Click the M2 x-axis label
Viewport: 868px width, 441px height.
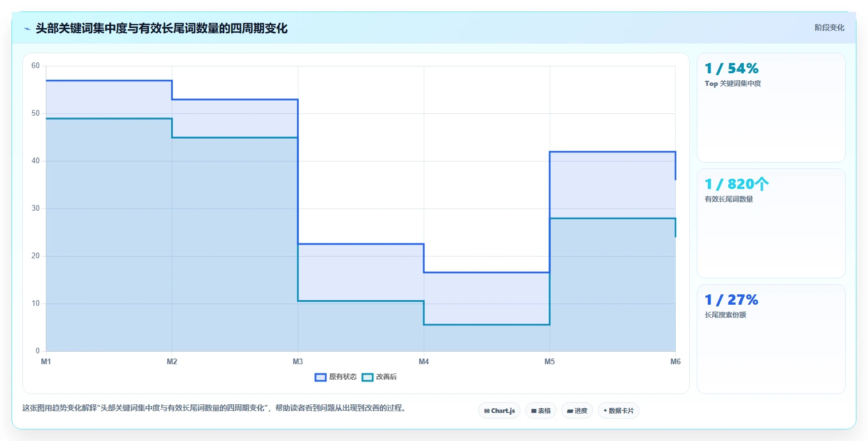point(172,361)
